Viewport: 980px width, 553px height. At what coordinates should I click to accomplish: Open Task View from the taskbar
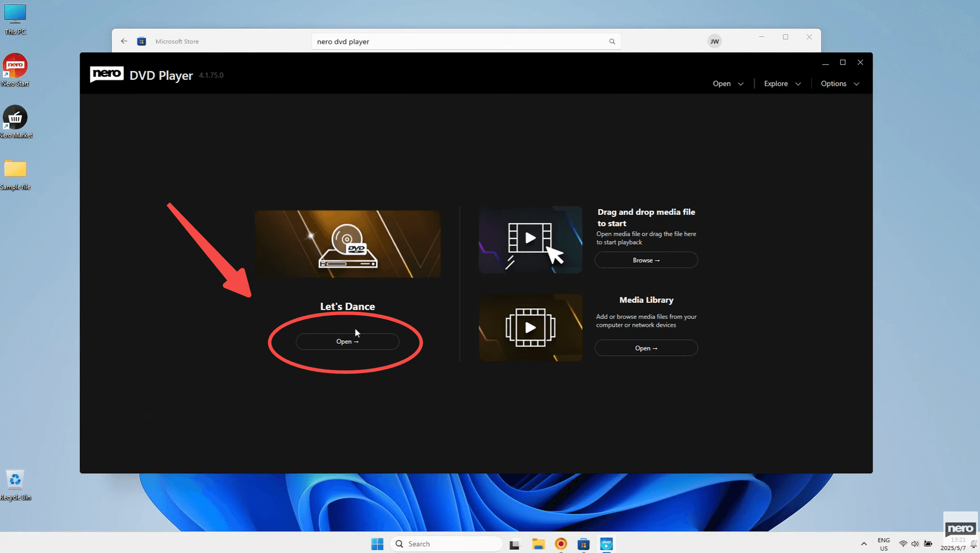514,544
